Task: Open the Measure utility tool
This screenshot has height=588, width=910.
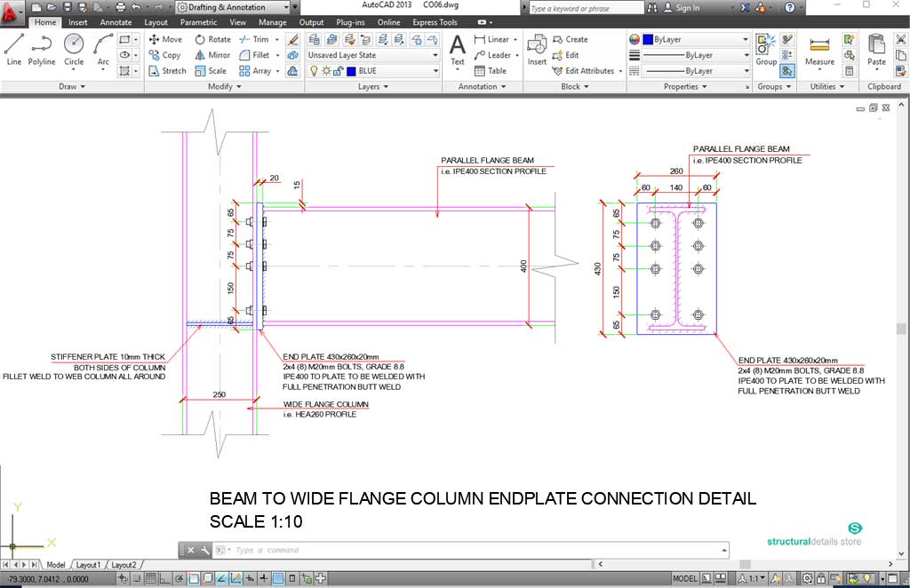Action: [819, 50]
